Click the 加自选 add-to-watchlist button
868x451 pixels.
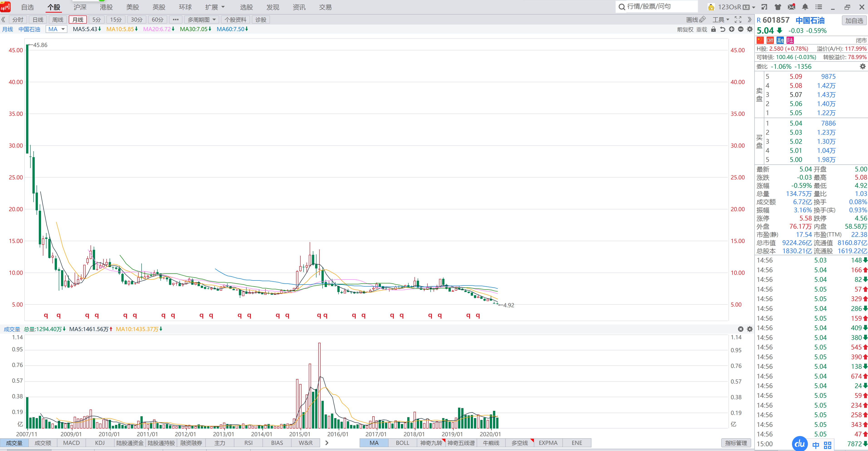coord(854,21)
